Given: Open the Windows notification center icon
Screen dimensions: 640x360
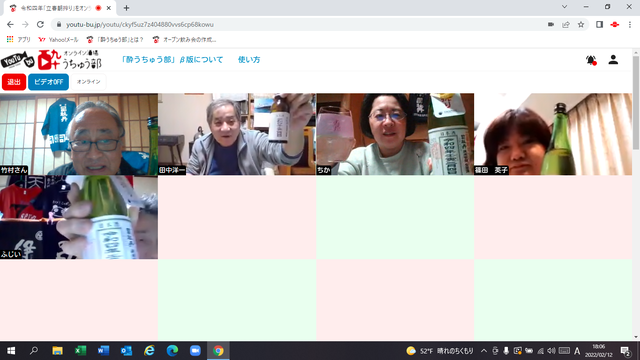Looking at the screenshot, I should pyautogui.click(x=625, y=351).
